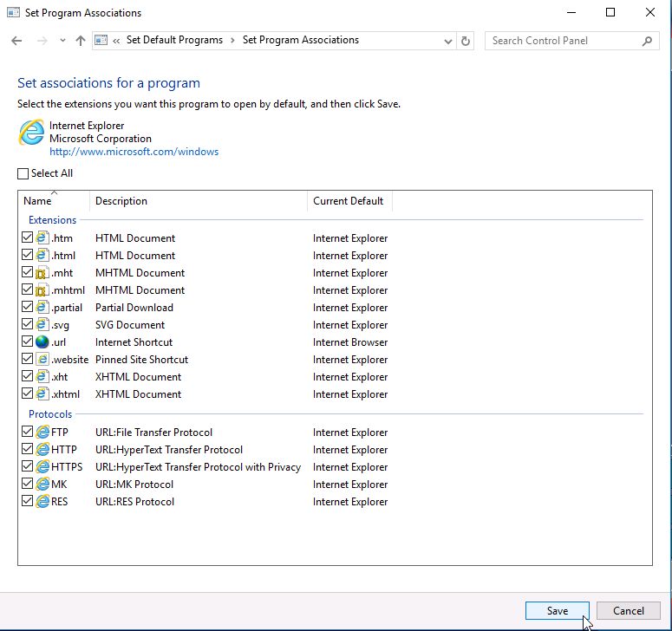Click the Set Program Associations breadcrumb
The width and height of the screenshot is (672, 631).
[x=301, y=40]
